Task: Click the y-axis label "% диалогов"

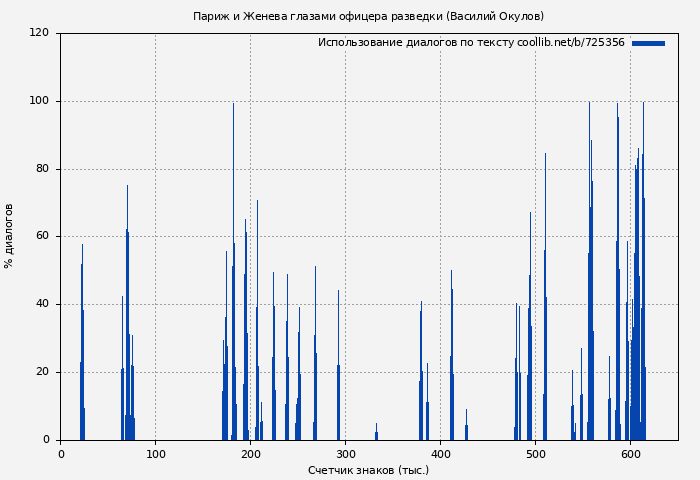Action: click(x=10, y=236)
